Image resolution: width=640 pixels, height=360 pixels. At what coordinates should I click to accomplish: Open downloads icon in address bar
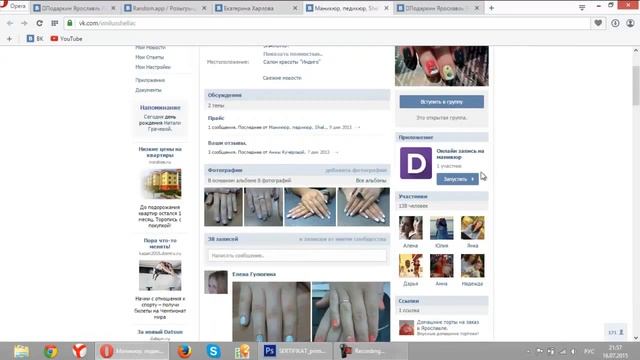point(615,23)
